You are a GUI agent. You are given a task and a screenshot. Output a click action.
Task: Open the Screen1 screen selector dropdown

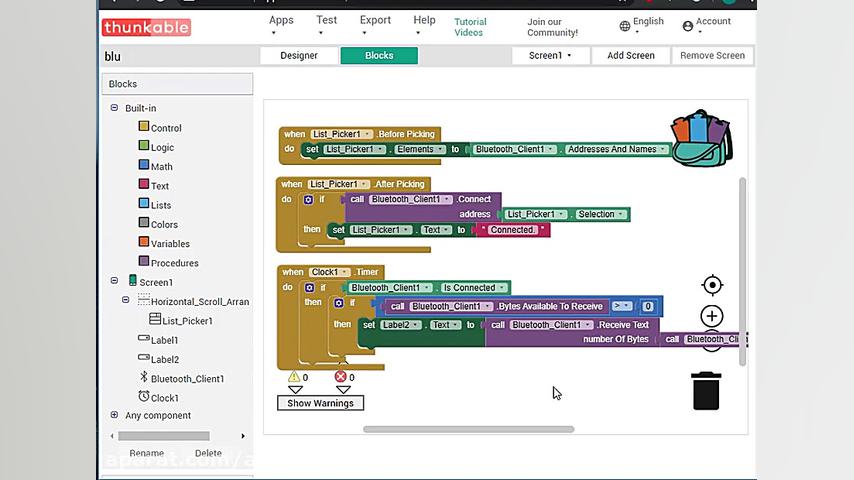[550, 55]
